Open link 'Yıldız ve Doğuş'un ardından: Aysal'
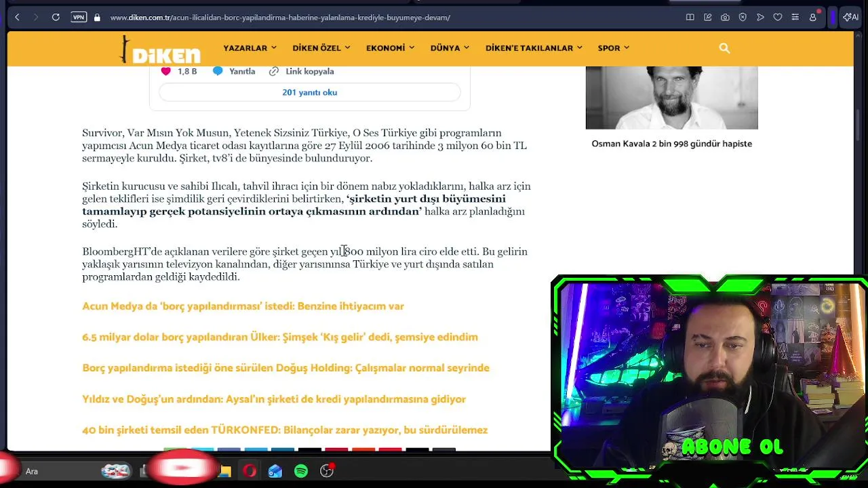 (274, 399)
